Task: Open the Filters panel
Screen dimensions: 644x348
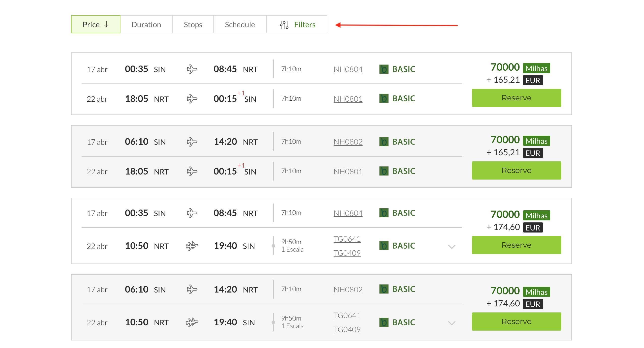Action: [304, 24]
